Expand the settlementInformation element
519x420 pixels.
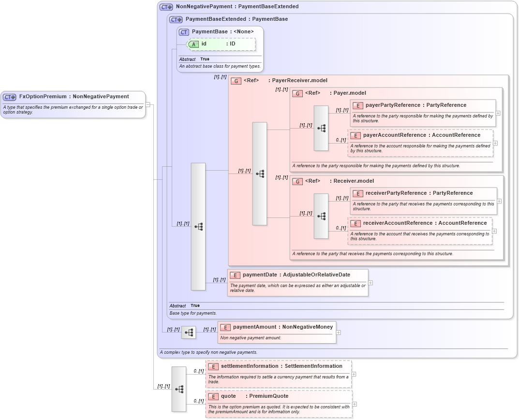pyautogui.click(x=354, y=373)
